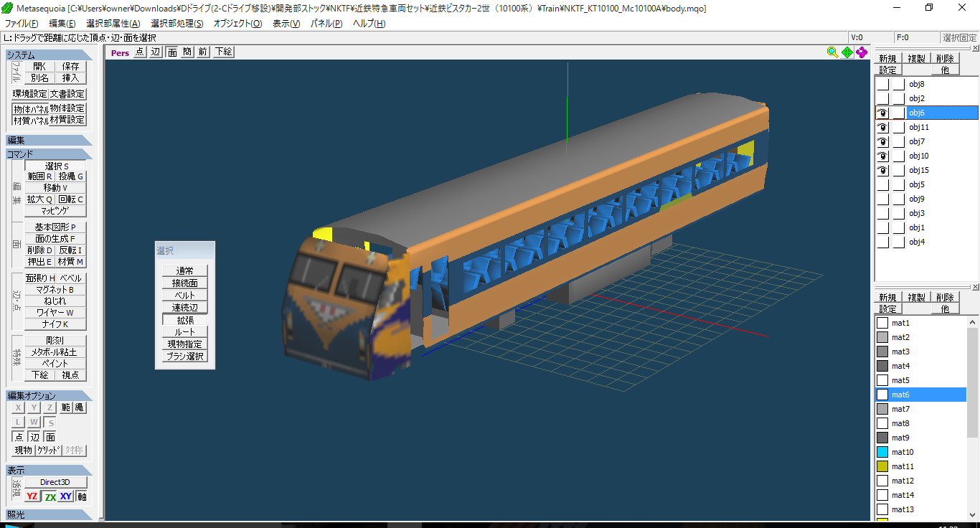The height and width of the screenshot is (528, 980).
Task: Select the 回転 C rotate command
Action: (x=70, y=199)
